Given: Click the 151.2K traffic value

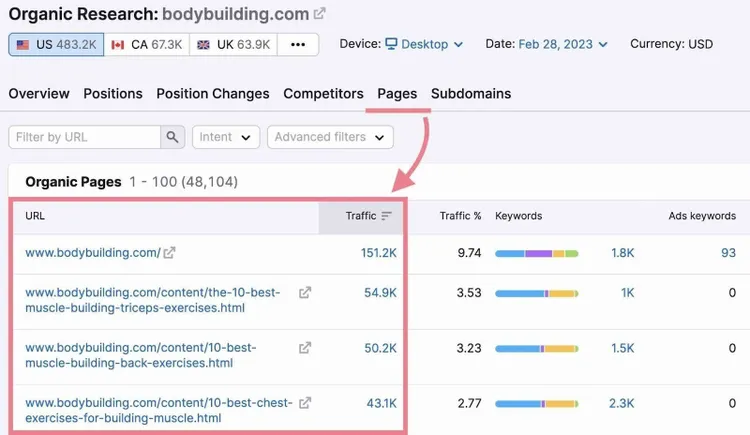Looking at the screenshot, I should (378, 253).
